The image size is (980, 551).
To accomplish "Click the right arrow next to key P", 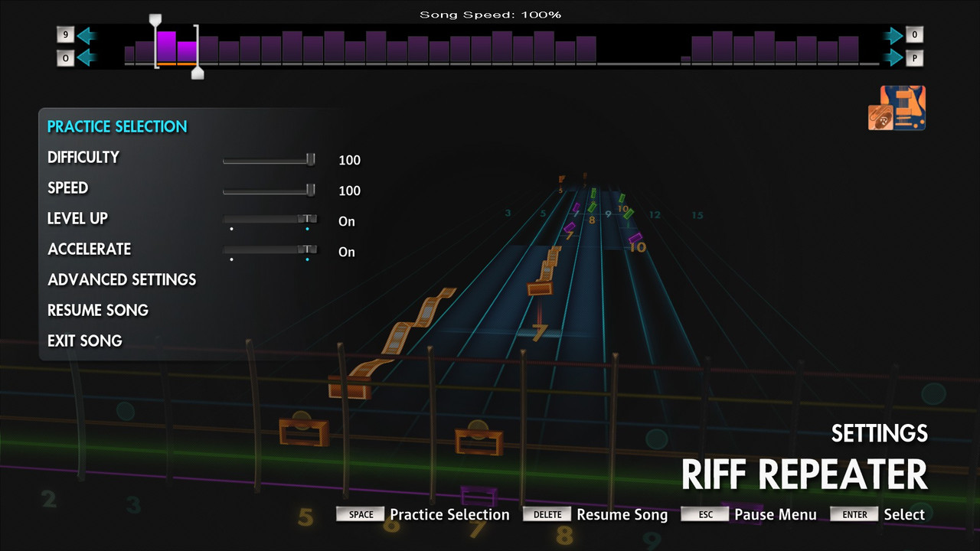I will tap(893, 57).
